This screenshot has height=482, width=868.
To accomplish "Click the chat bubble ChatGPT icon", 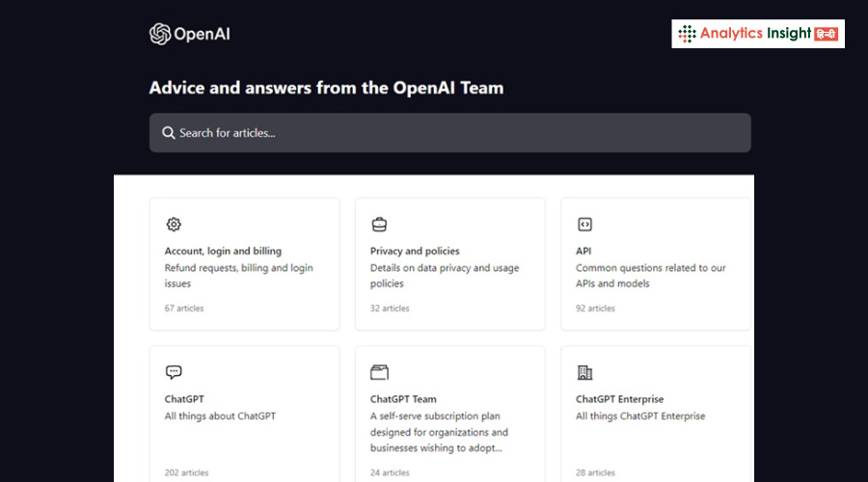I will (174, 372).
